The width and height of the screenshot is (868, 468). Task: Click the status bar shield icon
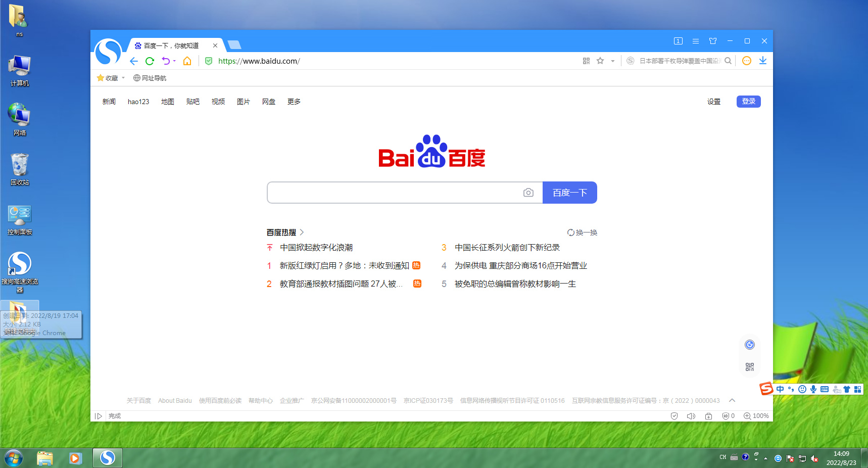point(674,416)
